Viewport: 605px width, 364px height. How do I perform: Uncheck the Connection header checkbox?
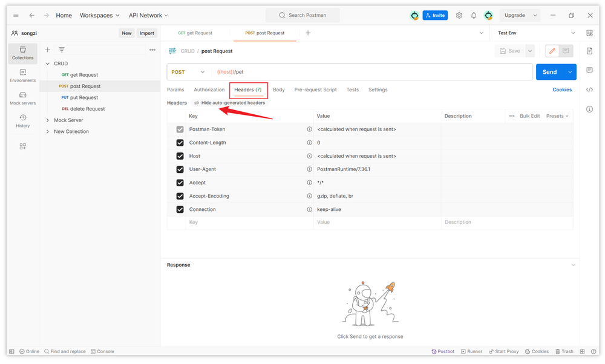[180, 209]
